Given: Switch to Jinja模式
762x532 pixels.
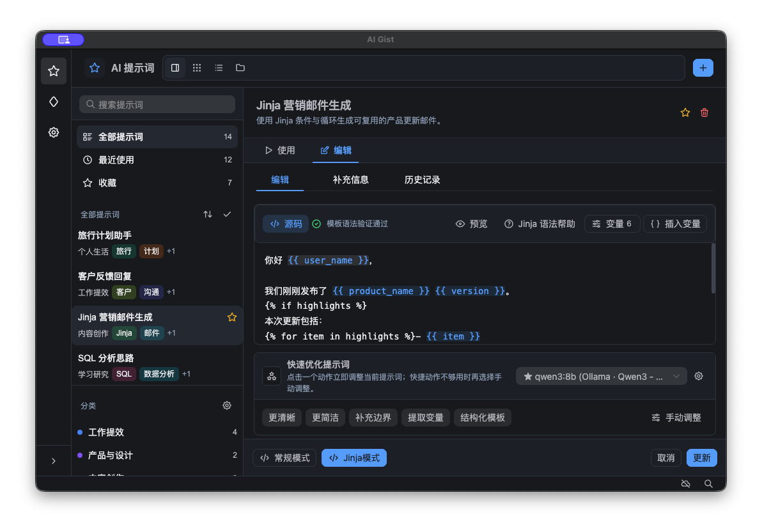Looking at the screenshot, I should (354, 458).
